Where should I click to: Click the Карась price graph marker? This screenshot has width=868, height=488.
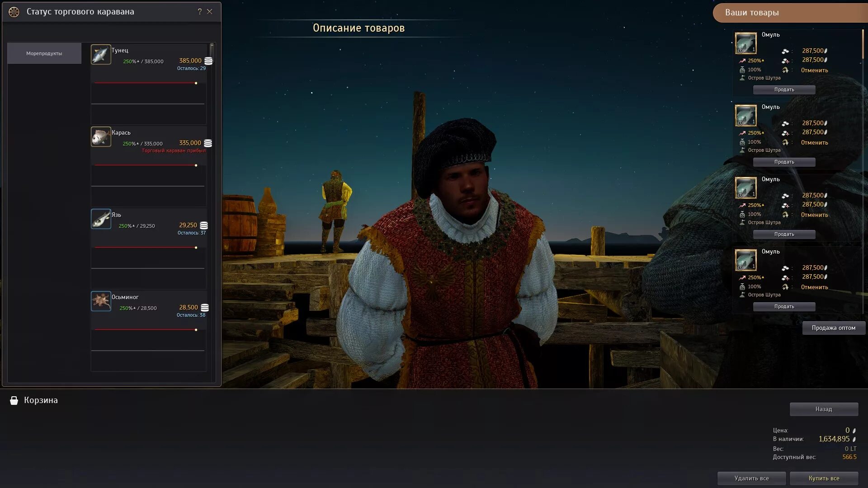point(196,165)
